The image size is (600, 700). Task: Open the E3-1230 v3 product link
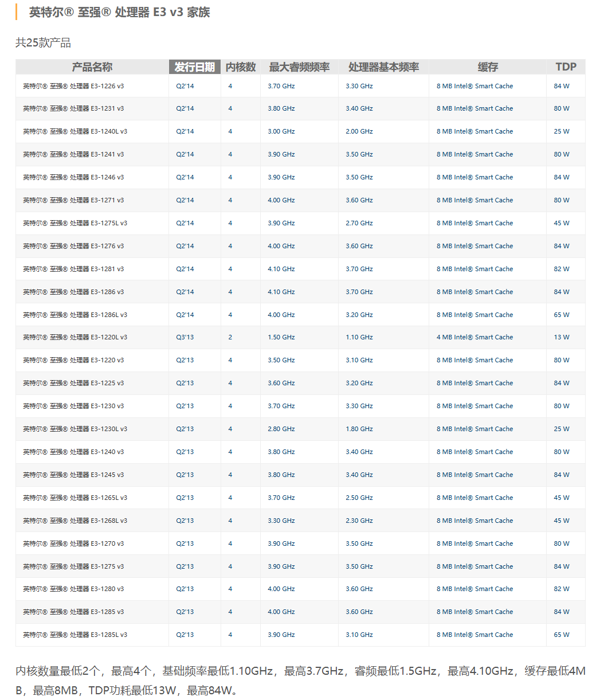73,406
